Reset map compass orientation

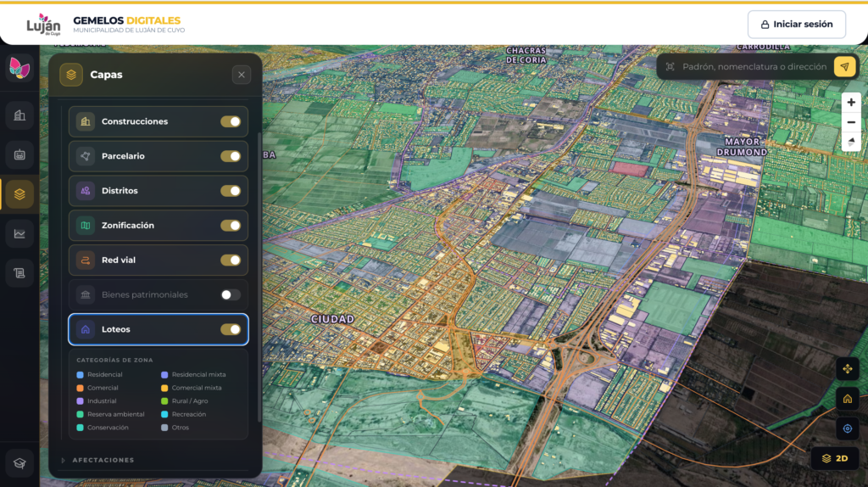pyautogui.click(x=851, y=142)
